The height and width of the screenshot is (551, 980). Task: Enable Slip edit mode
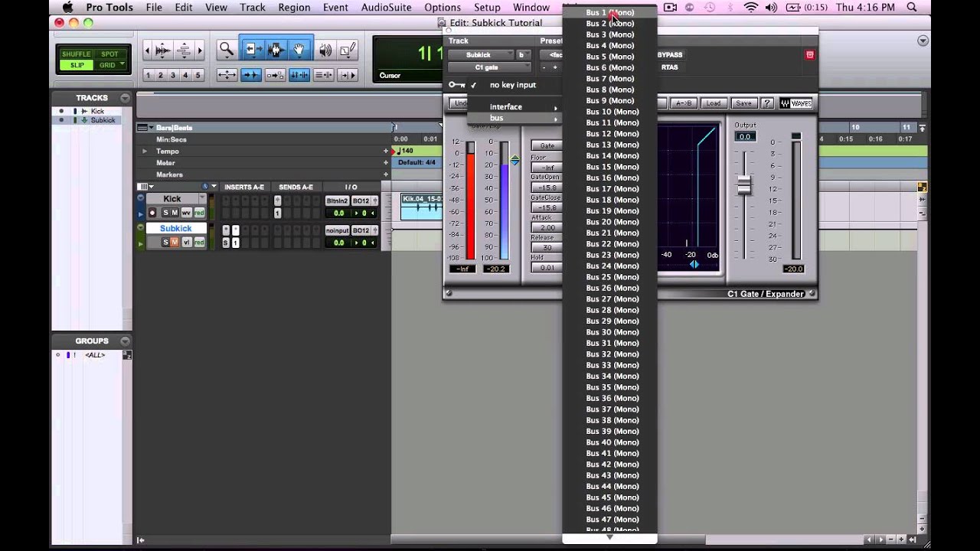pyautogui.click(x=77, y=65)
